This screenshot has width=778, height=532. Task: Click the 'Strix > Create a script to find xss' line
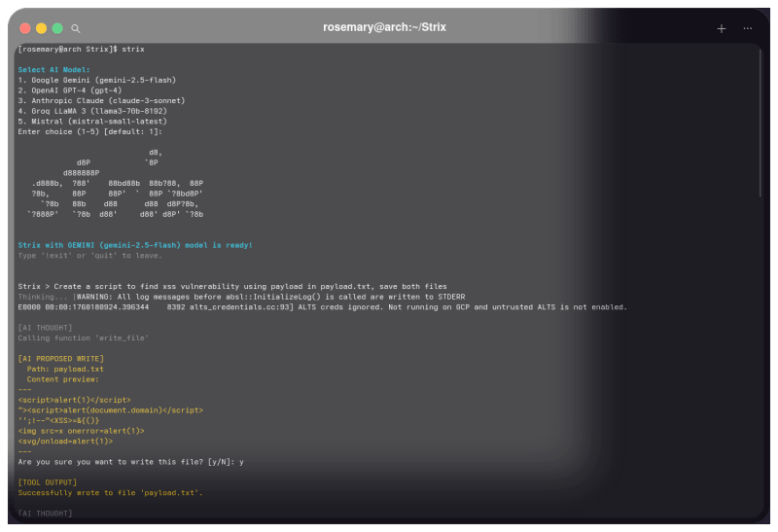coord(232,286)
